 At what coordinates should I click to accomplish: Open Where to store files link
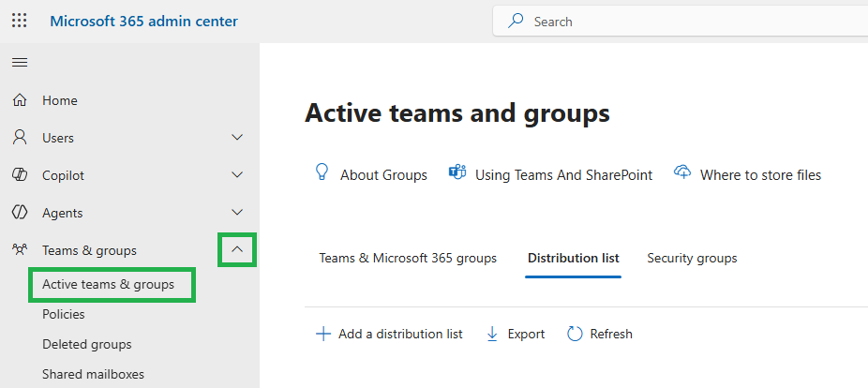pyautogui.click(x=760, y=175)
